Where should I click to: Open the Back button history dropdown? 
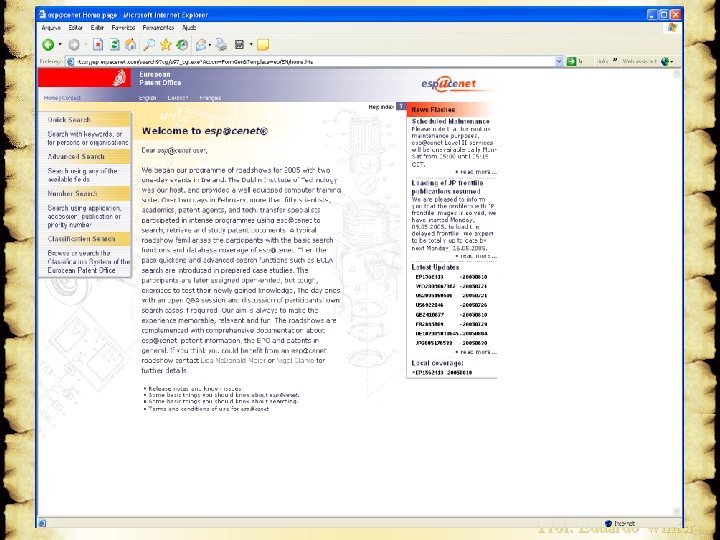pyautogui.click(x=60, y=45)
